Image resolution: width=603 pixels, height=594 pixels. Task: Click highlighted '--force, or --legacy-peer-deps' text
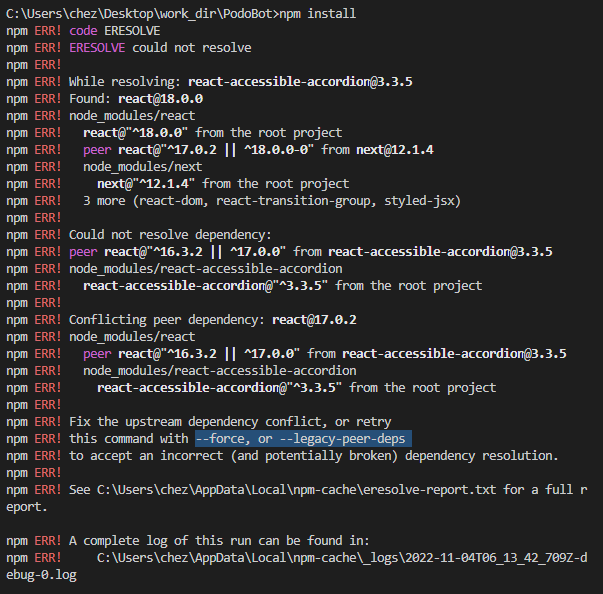(303, 439)
